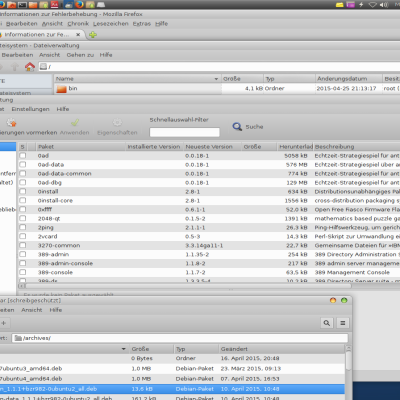Open the 'Gehen zu' menu in Dateiverwaltung
The width and height of the screenshot is (400, 400).
tap(80, 55)
